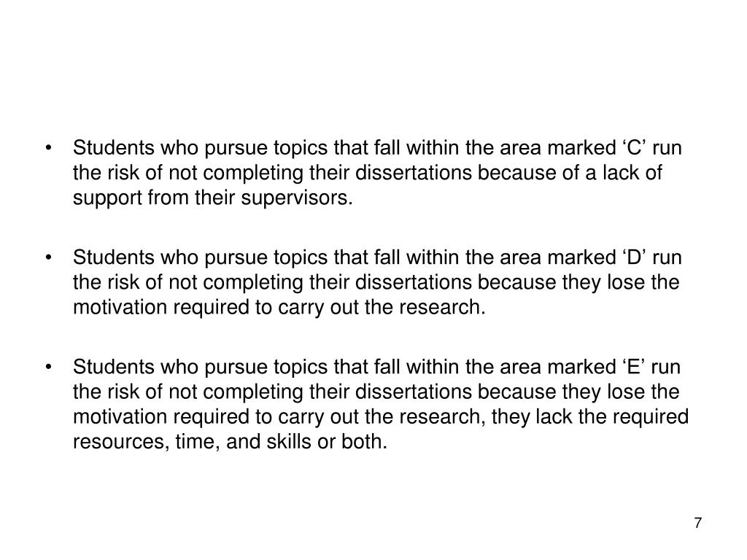
Task: Click 'they lack the required' in third bullet
Action: [589, 416]
